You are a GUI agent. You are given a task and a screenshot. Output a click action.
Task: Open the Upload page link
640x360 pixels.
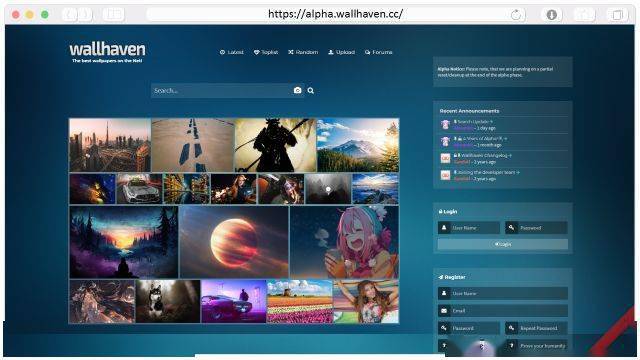[342, 52]
